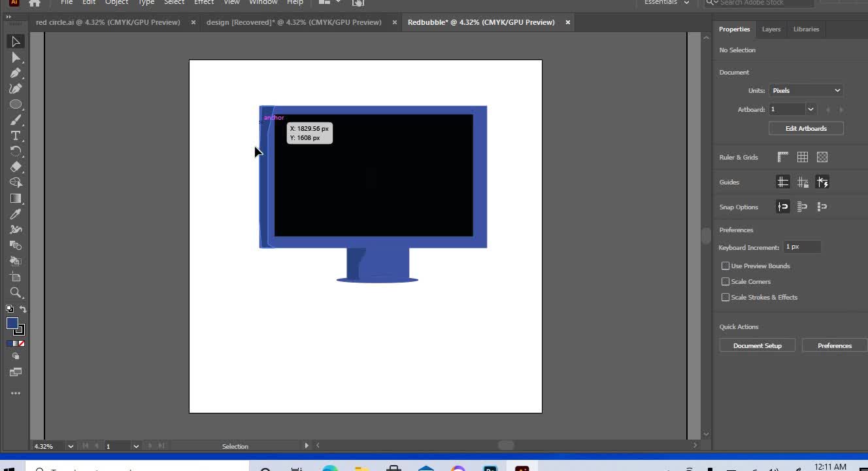Viewport: 868px width, 471px height.
Task: Open the Object menu
Action: click(x=117, y=3)
